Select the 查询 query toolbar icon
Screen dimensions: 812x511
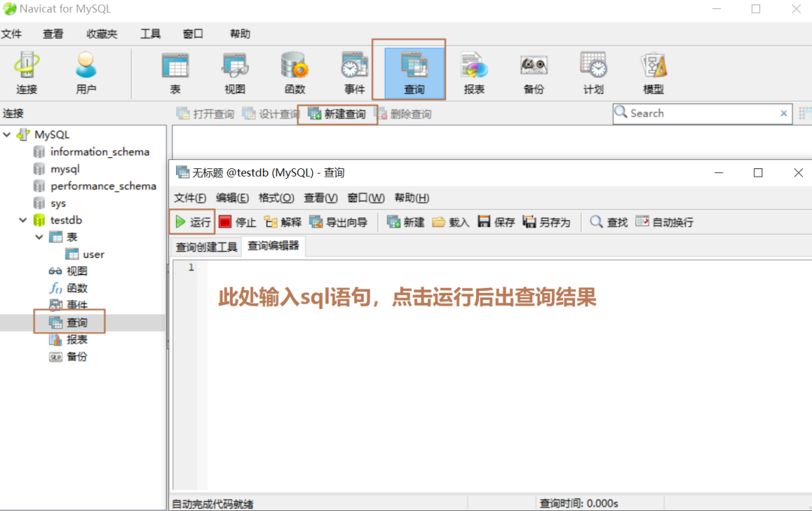(414, 73)
